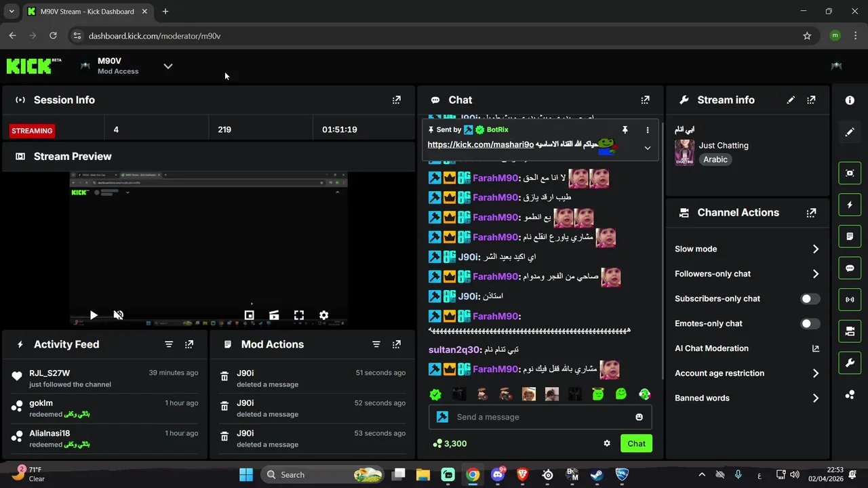Click the Just Chatting category thumbnail

(684, 152)
